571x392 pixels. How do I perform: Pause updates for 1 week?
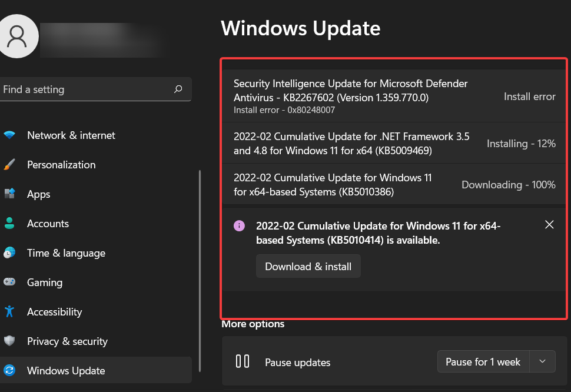[483, 361]
